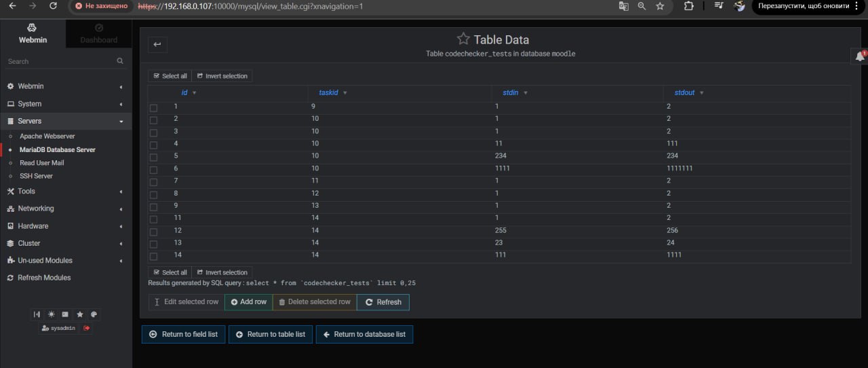Open the taskid column sort dropdown arrow
868x368 pixels.
(x=345, y=93)
